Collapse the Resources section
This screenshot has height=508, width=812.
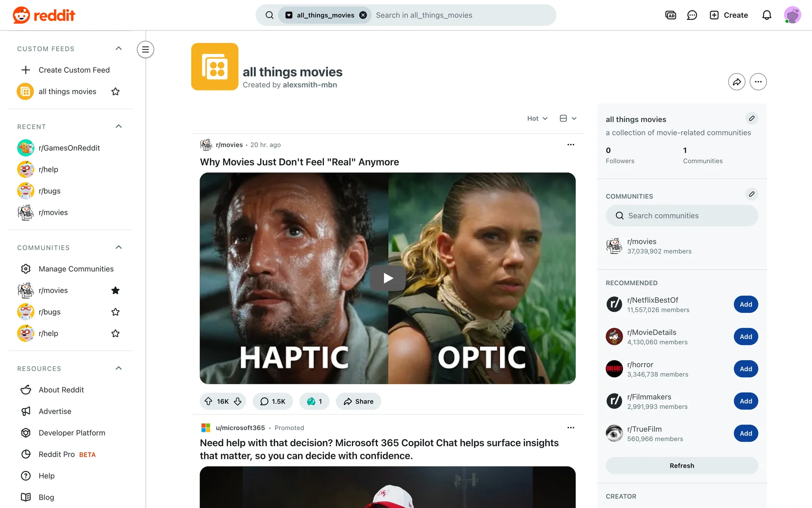[x=118, y=368]
